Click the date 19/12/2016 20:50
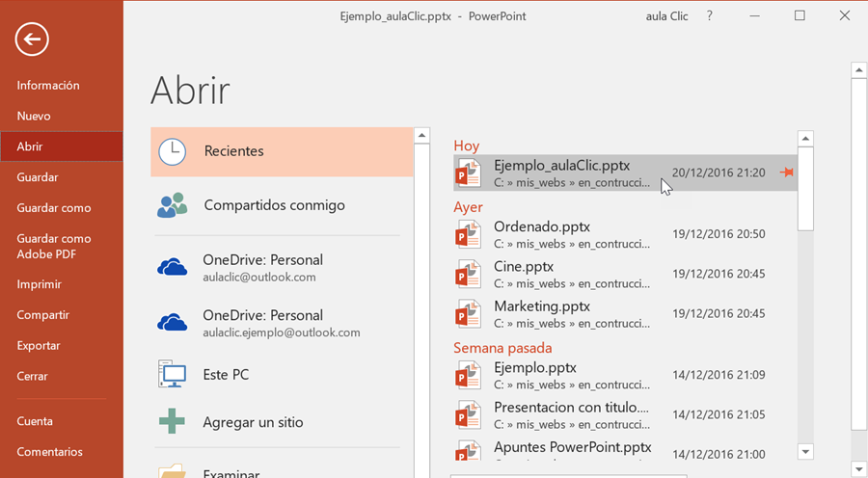868x478 pixels. click(719, 234)
